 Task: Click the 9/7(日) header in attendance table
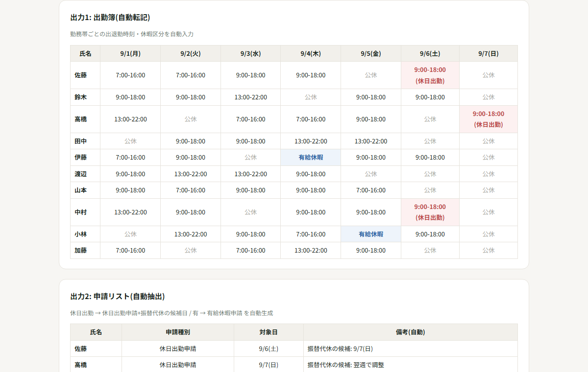(489, 53)
